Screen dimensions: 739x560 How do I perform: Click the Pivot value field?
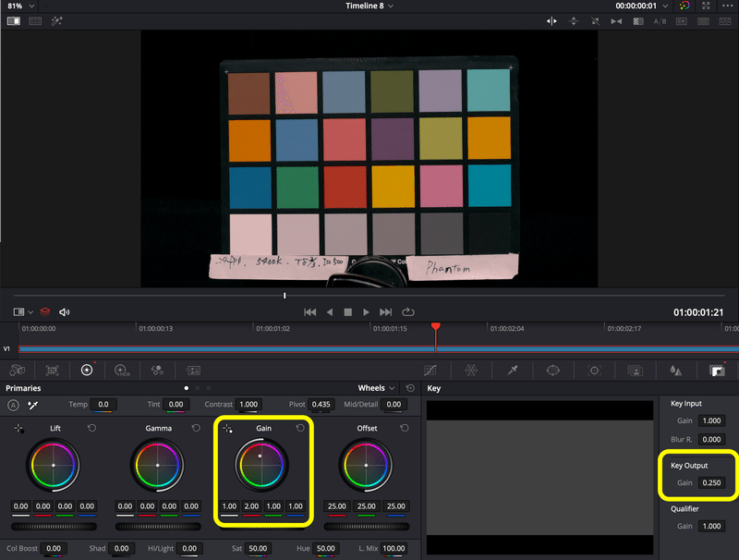point(321,405)
